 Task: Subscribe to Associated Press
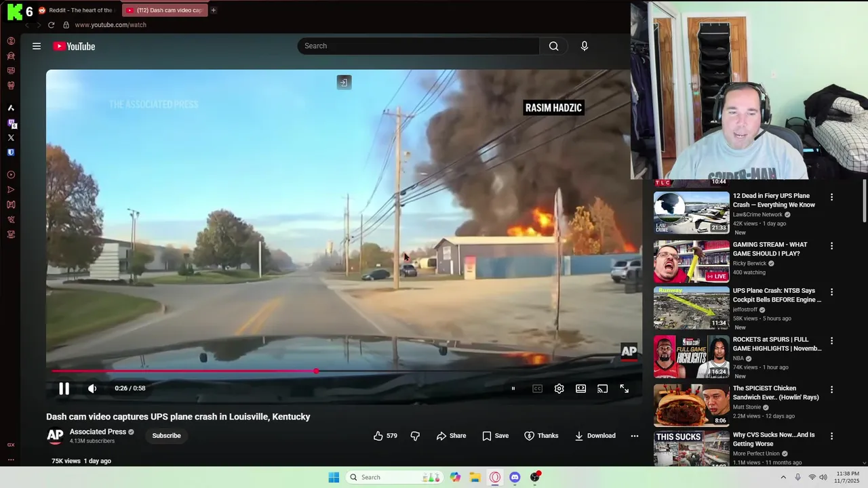tap(166, 436)
